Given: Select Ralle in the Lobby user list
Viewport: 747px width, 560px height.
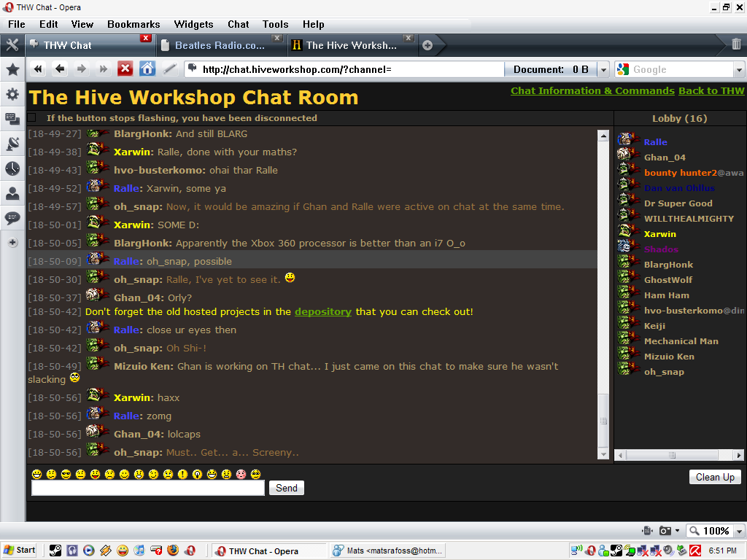Looking at the screenshot, I should [x=656, y=142].
